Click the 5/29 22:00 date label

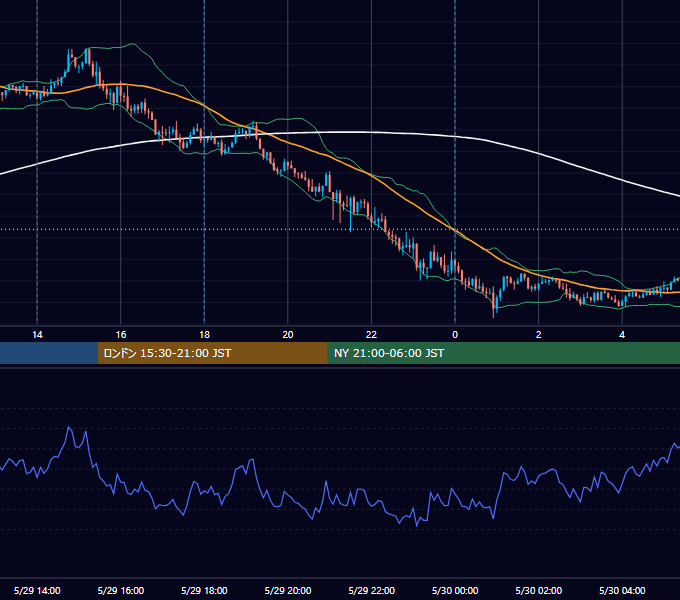372,590
